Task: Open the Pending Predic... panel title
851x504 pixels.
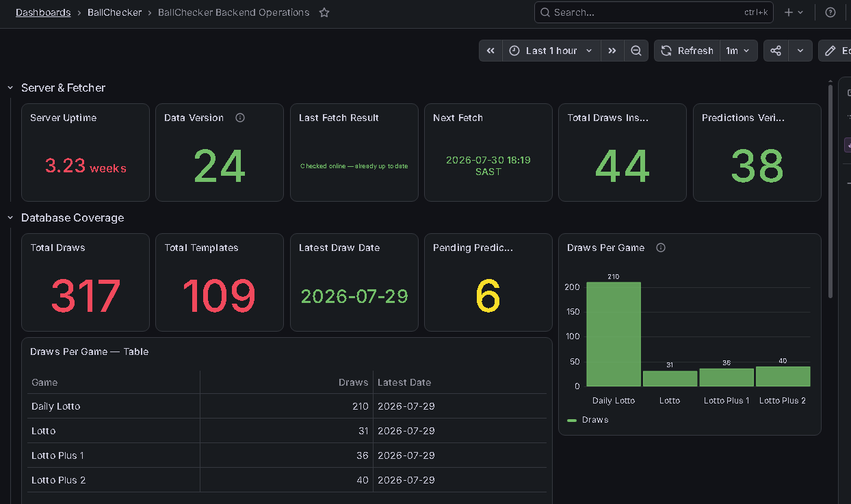Action: 473,248
